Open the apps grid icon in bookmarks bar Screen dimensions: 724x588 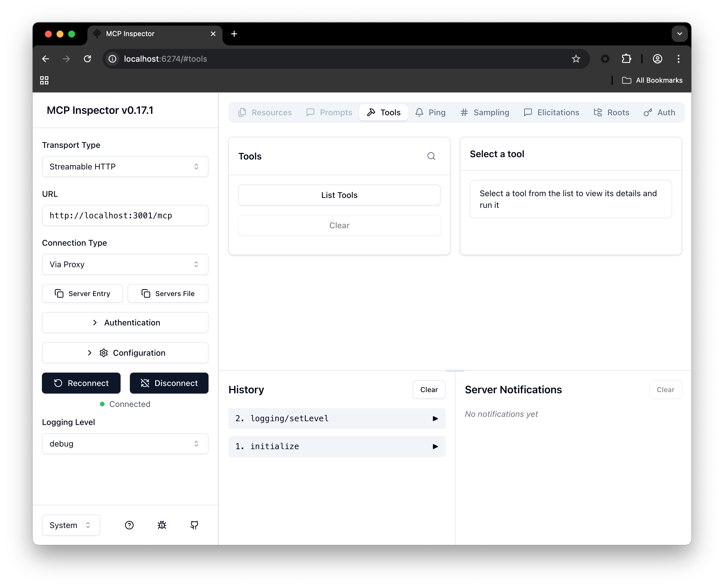(x=44, y=80)
